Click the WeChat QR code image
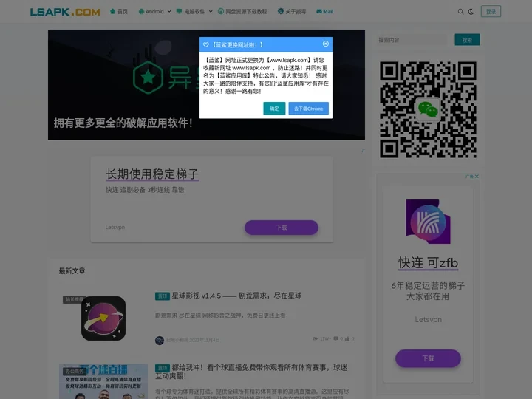The width and height of the screenshot is (532, 399). (428, 109)
